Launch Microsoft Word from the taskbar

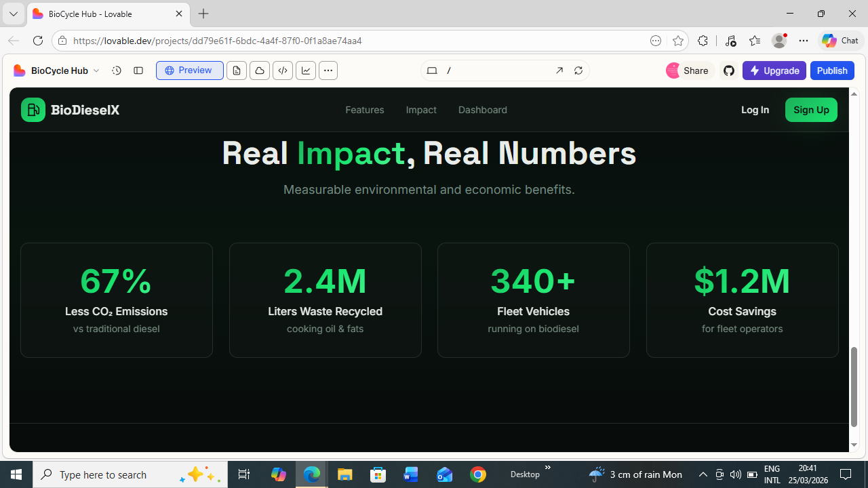point(411,474)
